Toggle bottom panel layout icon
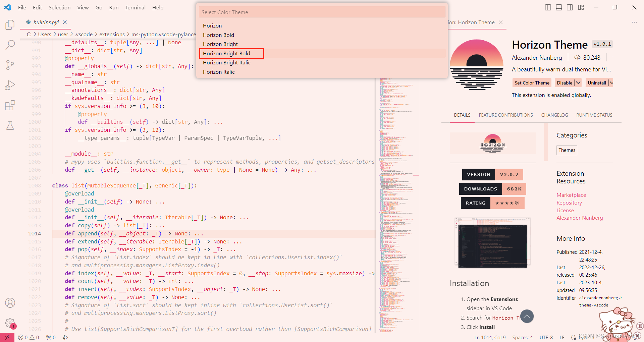This screenshot has height=342, width=644. click(559, 7)
